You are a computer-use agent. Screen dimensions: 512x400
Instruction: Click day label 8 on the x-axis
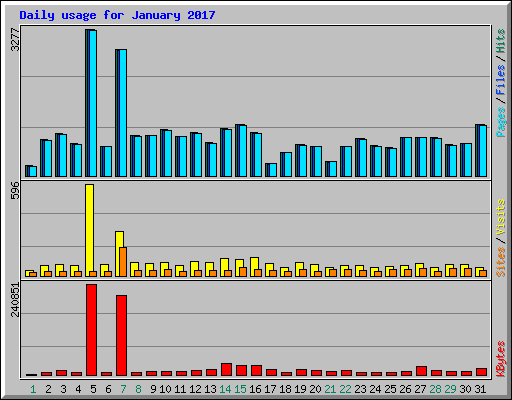click(x=138, y=389)
